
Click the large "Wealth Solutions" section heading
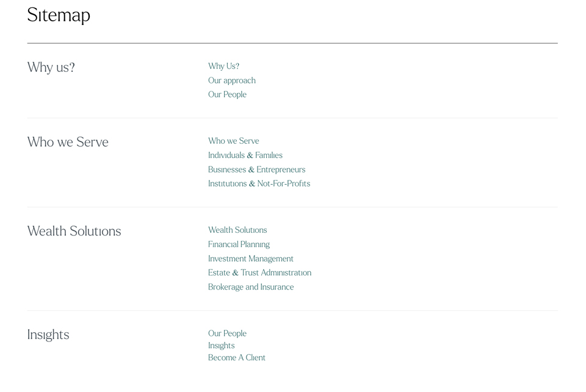[x=74, y=231]
